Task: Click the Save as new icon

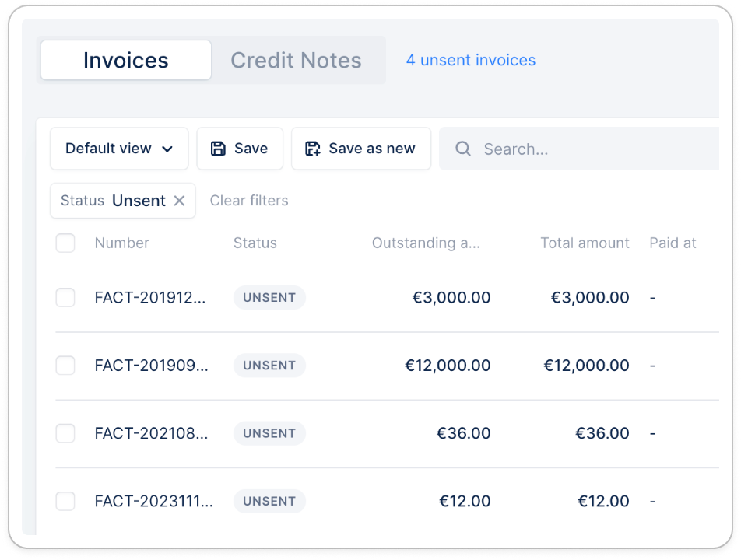Action: coord(313,149)
